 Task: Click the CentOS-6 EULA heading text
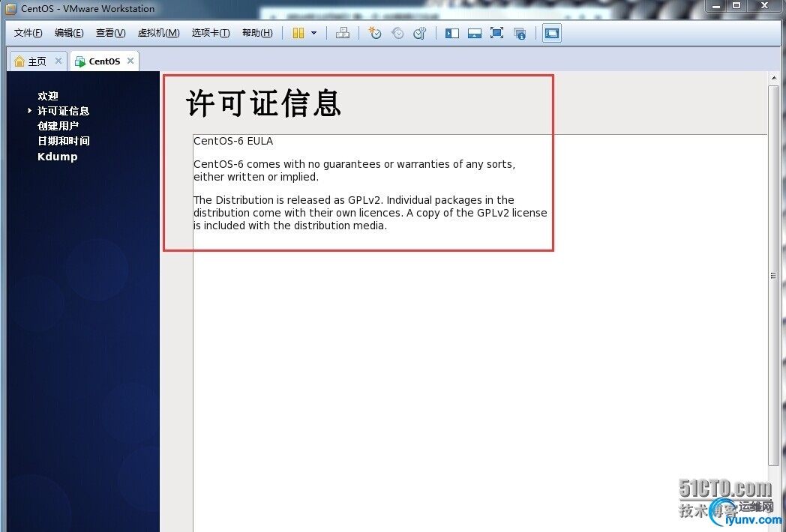click(233, 142)
